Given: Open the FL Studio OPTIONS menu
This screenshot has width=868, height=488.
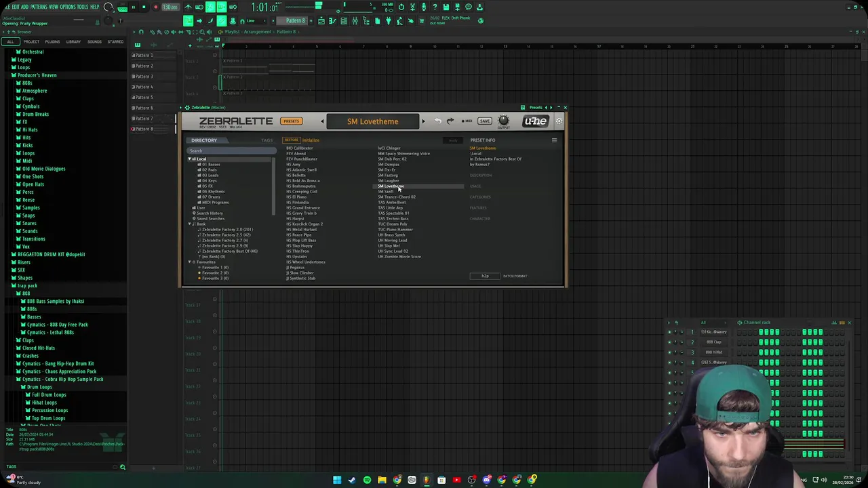Looking at the screenshot, I should click(x=68, y=7).
